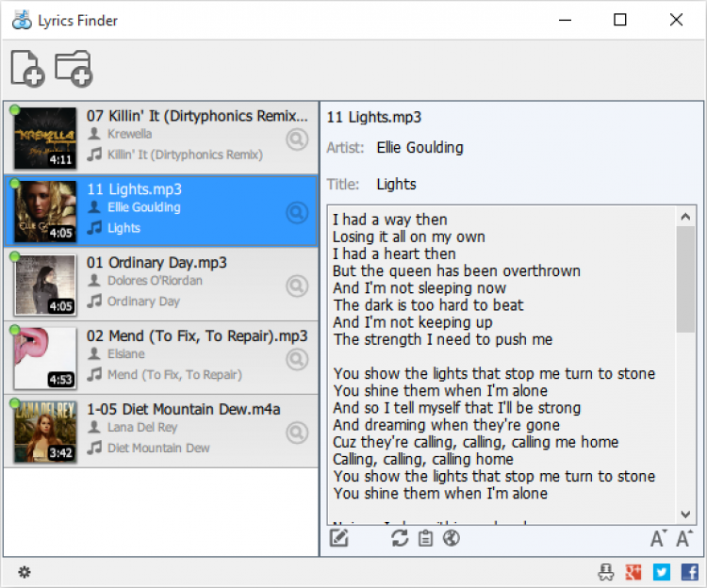This screenshot has height=588, width=707.
Task: Click the lyrics scrollbar up arrow
Action: [685, 217]
